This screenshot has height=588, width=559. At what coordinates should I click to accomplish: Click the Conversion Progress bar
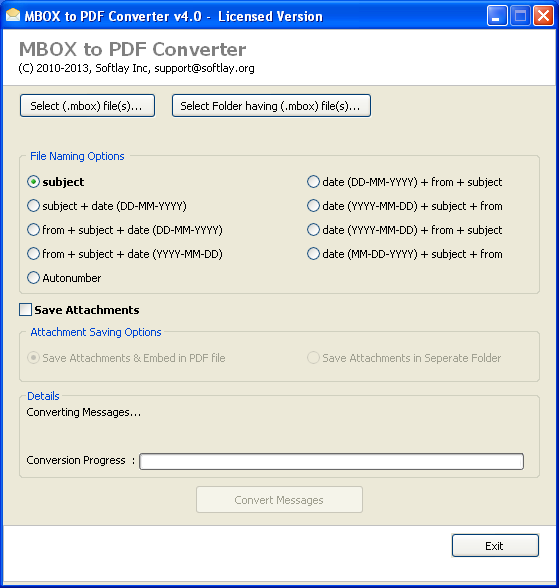[x=331, y=461]
